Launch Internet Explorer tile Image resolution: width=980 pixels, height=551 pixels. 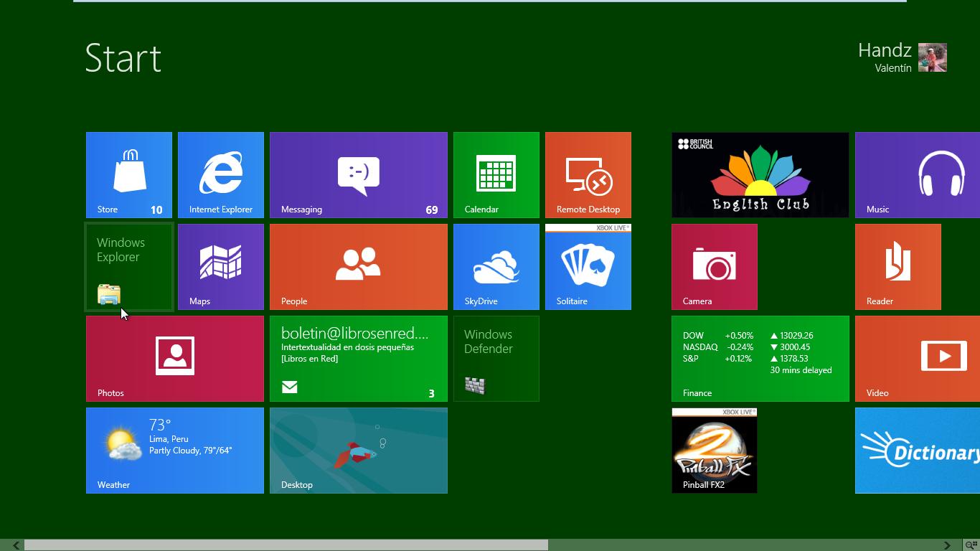(221, 174)
